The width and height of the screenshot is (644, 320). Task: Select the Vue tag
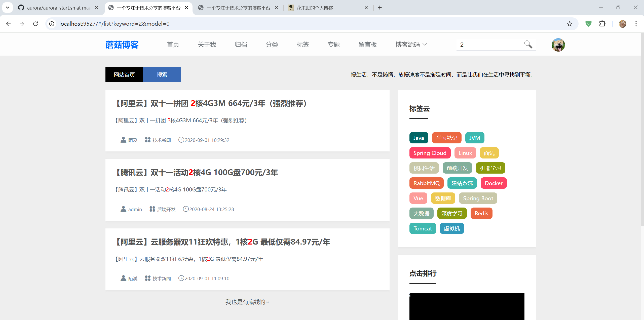[x=418, y=198]
